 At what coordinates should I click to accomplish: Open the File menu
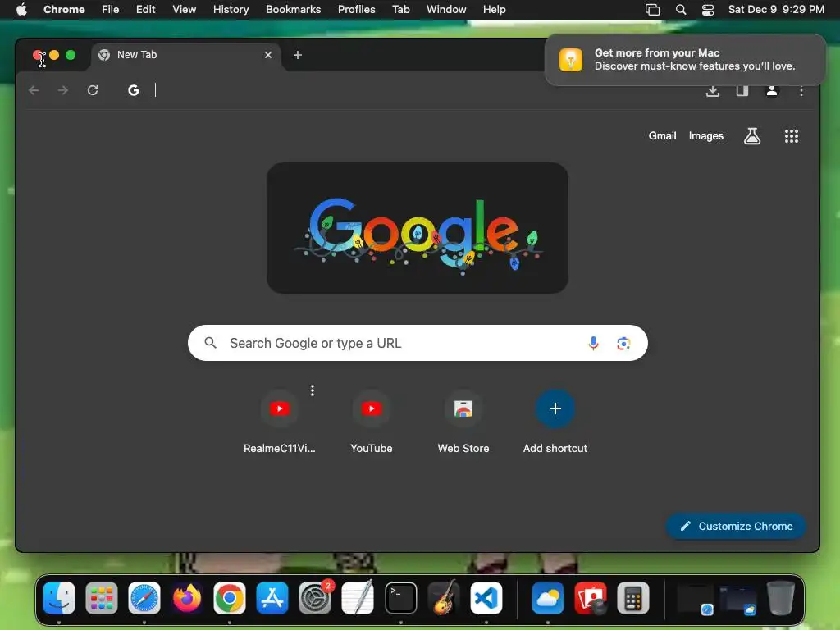click(x=111, y=9)
